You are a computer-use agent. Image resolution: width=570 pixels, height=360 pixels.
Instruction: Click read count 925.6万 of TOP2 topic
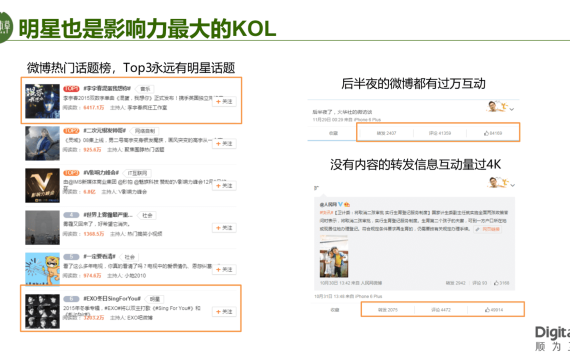click(92, 149)
